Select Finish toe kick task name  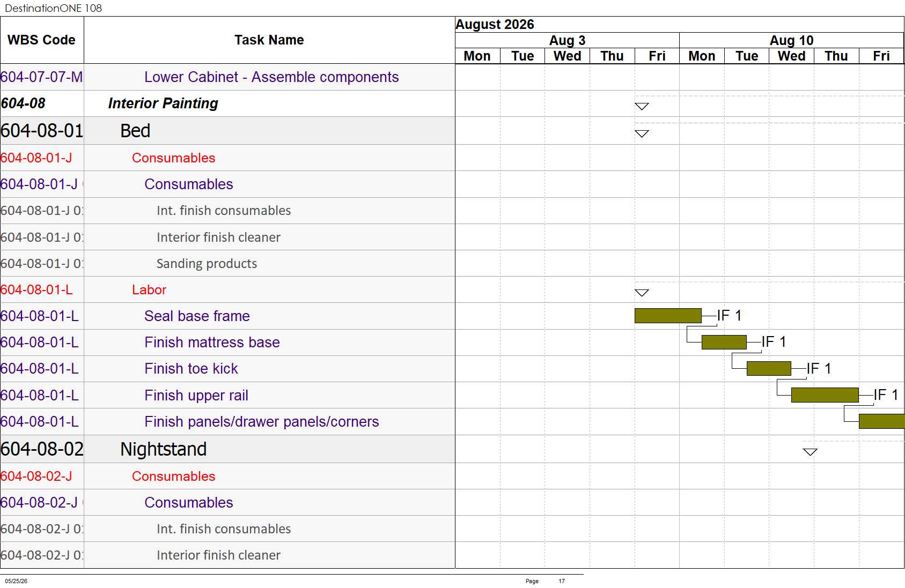191,369
